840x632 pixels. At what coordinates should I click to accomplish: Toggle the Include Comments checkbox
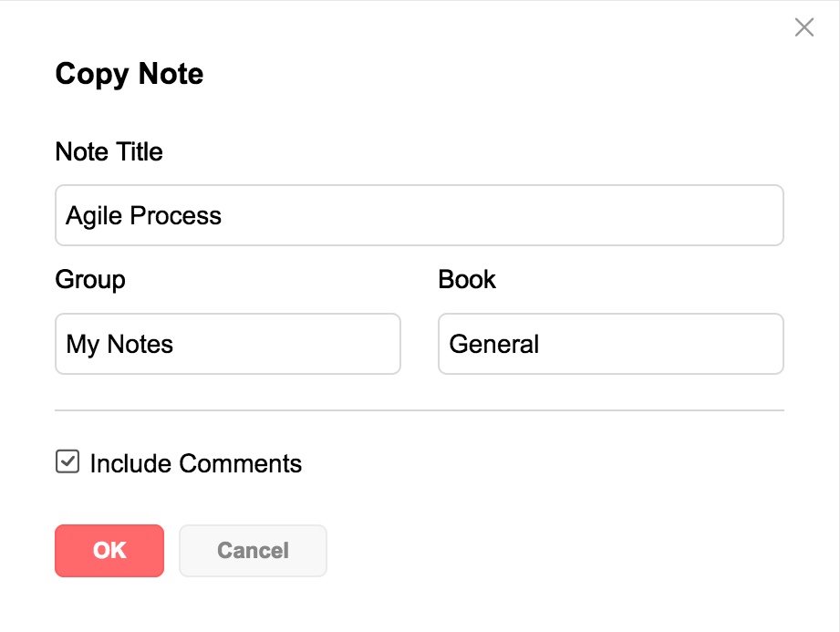67,462
